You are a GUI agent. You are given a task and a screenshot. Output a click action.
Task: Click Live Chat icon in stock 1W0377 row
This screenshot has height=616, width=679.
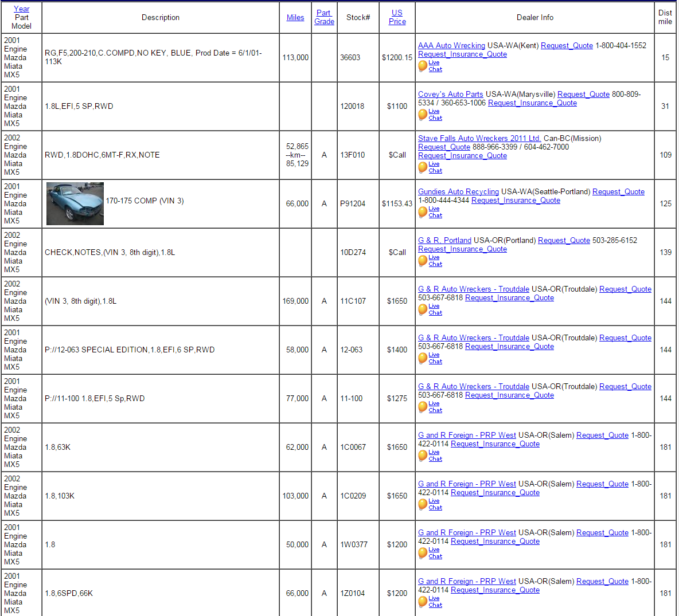click(x=423, y=553)
